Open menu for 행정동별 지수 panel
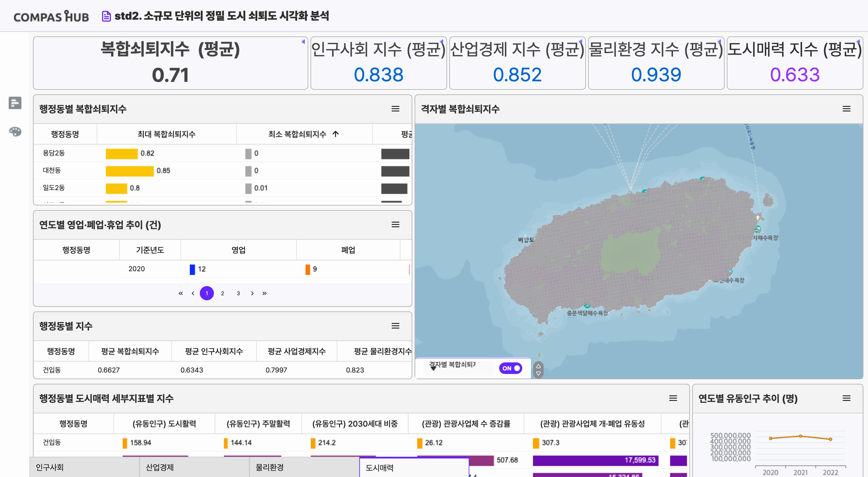 point(395,326)
